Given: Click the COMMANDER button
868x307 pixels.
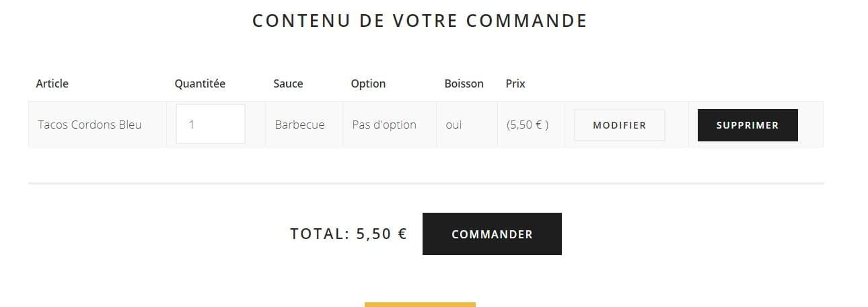Looking at the screenshot, I should pos(492,234).
